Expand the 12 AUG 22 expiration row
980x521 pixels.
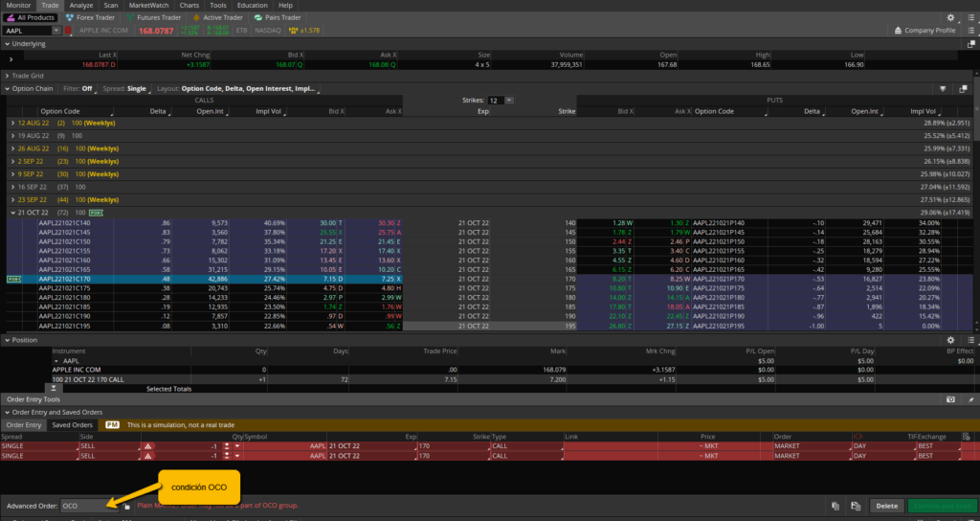[11, 124]
